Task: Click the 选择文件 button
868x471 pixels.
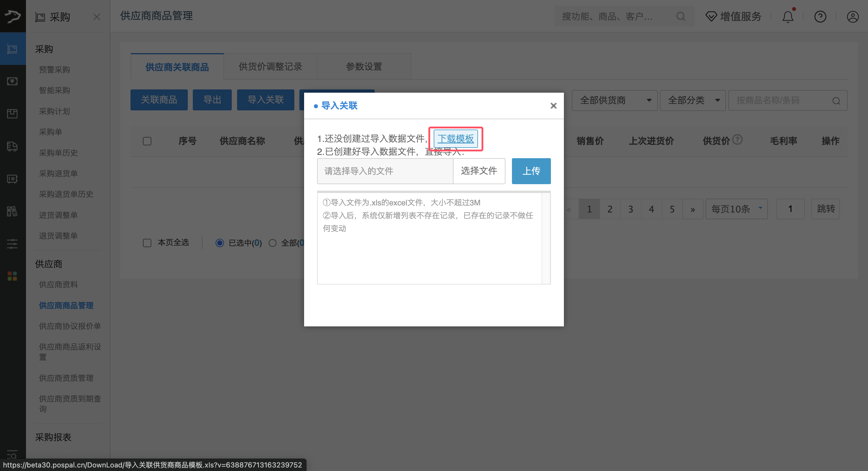Action: (479, 171)
